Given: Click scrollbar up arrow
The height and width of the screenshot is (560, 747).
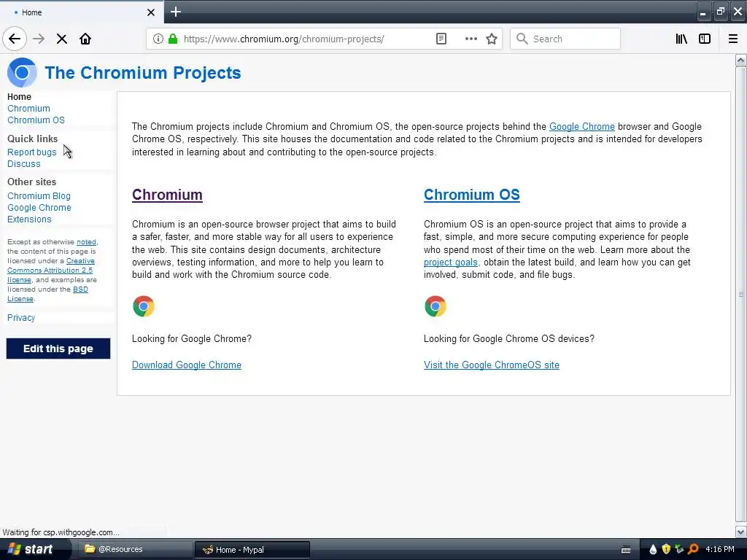Looking at the screenshot, I should click(741, 60).
